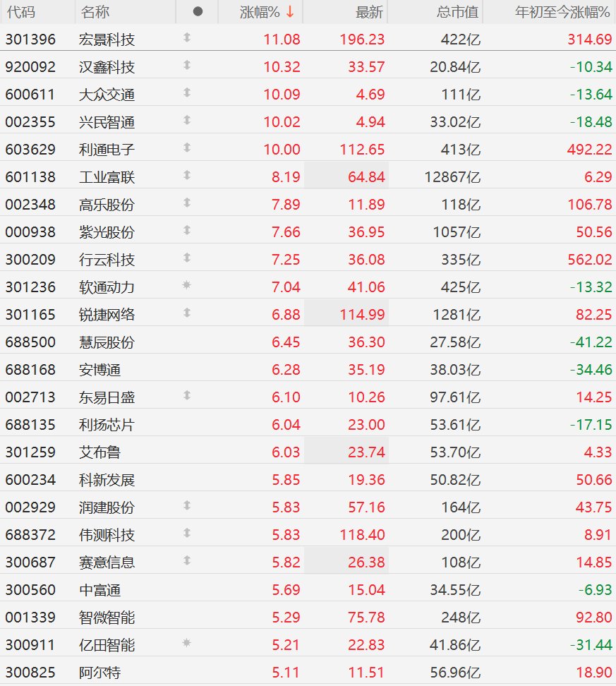This screenshot has width=616, height=686.
Task: Click the marker icon in the 汉鑫科技 row
Action: [187, 65]
